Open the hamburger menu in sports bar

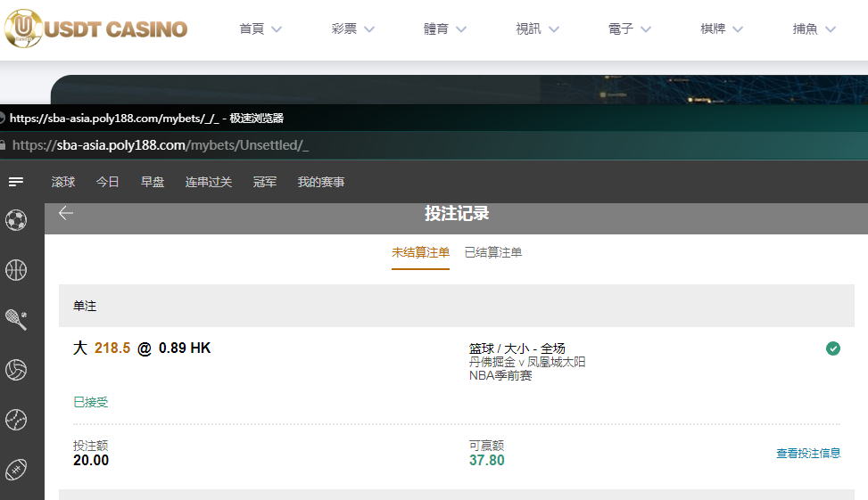(16, 182)
